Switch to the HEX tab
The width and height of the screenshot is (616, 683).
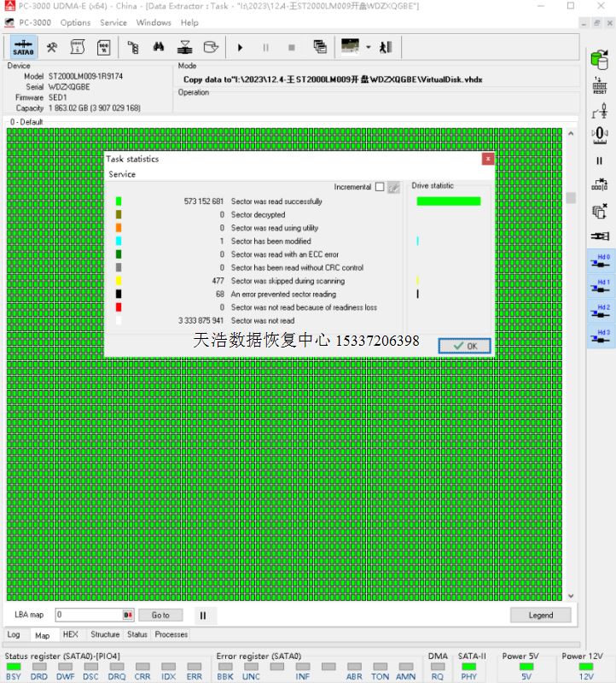(x=70, y=635)
